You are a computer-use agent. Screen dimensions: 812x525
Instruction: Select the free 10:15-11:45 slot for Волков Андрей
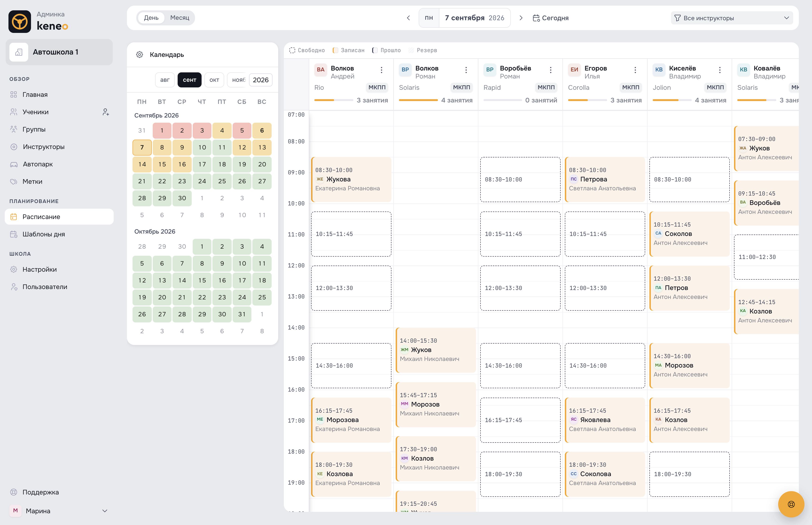351,234
